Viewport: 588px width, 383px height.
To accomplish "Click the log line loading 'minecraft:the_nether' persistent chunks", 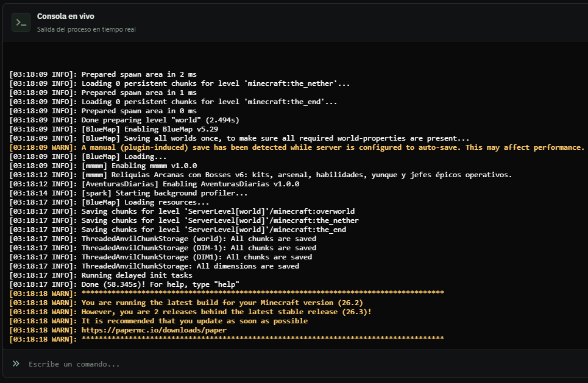I will click(180, 83).
